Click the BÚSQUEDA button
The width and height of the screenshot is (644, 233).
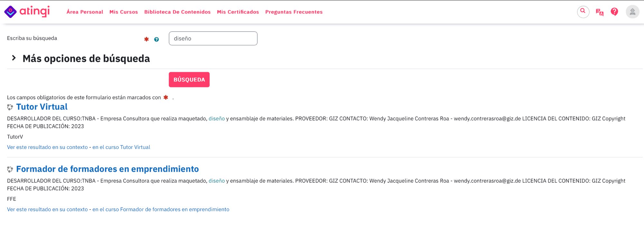tap(189, 80)
